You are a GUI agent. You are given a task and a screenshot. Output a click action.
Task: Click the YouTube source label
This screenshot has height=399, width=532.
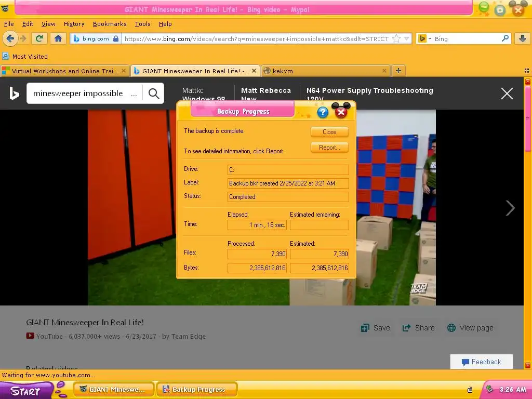point(45,336)
